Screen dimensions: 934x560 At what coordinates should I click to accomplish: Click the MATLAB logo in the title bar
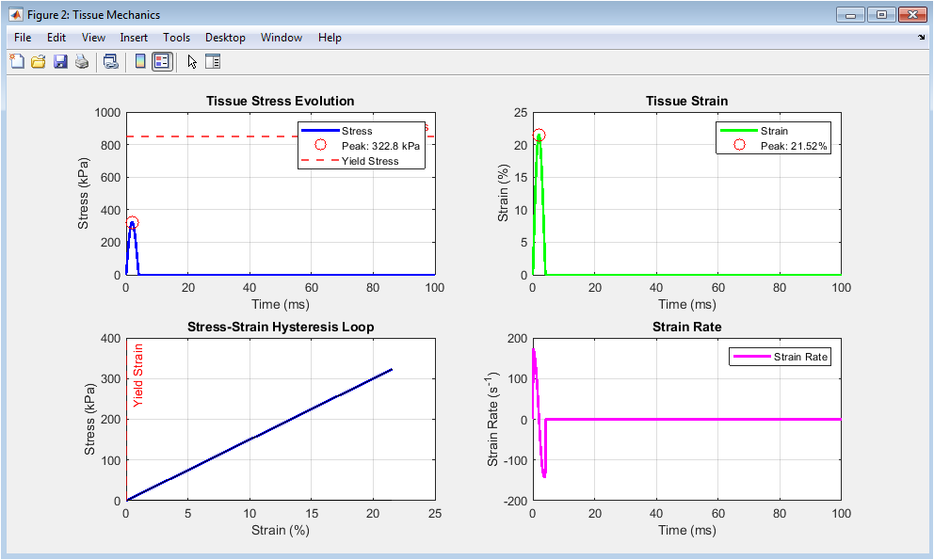[x=15, y=15]
